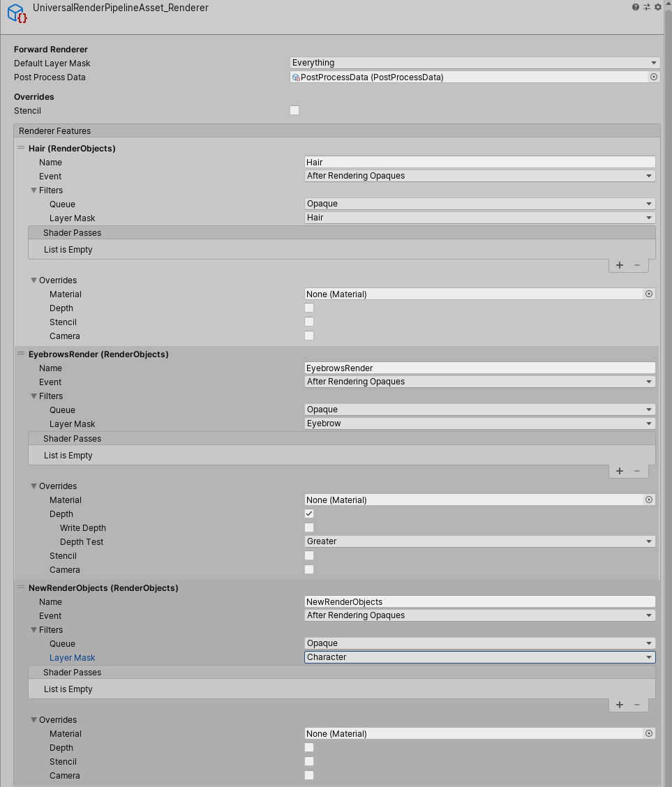
Task: Select the NewRenderObjects (RenderObjects) header
Action: pos(103,588)
